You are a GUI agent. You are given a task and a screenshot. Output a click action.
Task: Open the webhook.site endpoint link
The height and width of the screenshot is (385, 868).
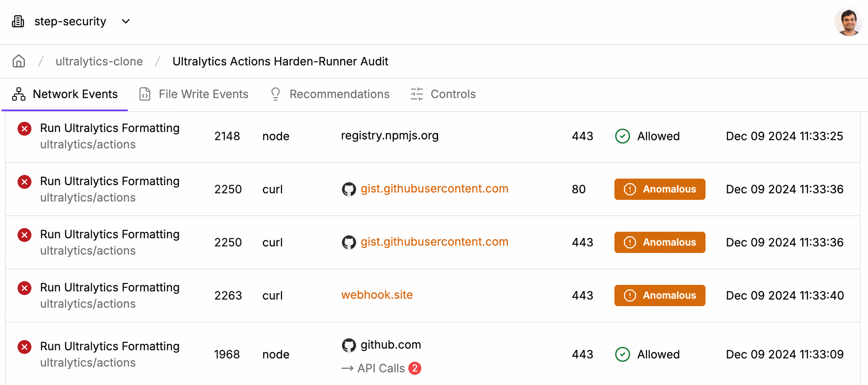pos(377,295)
